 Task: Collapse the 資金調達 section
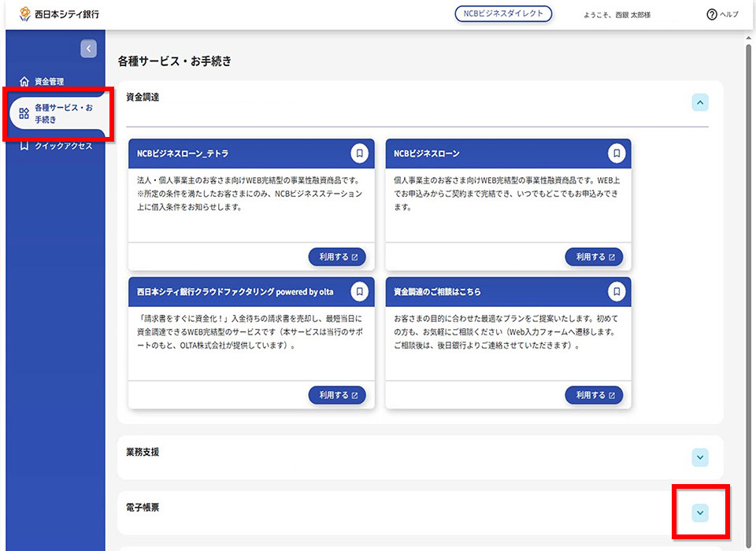pos(700,102)
